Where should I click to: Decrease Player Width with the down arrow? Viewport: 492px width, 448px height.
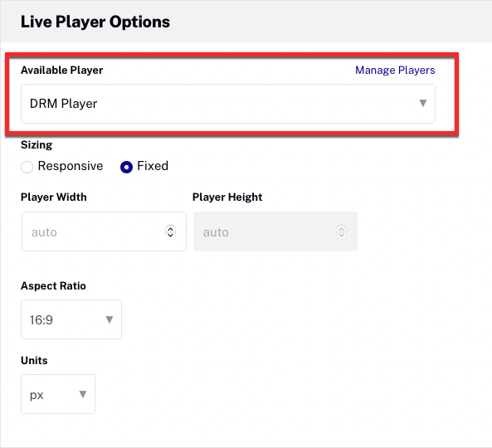(x=170, y=236)
